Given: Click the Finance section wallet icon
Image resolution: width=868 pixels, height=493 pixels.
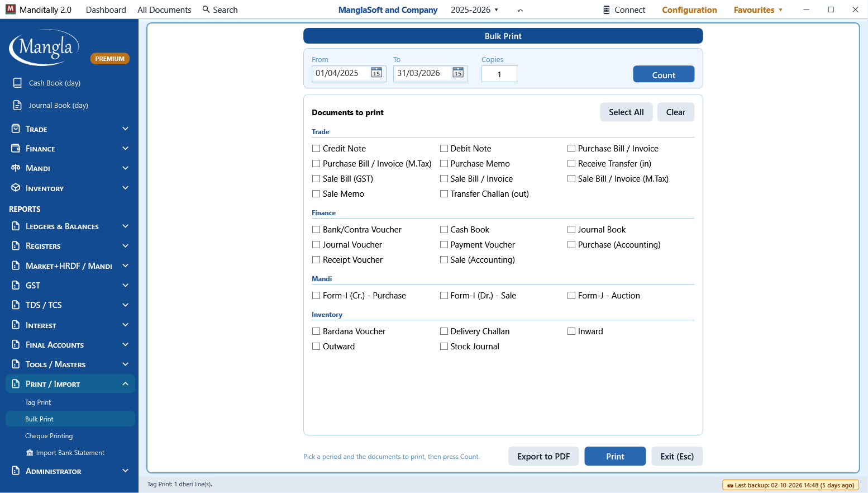Looking at the screenshot, I should tap(16, 148).
